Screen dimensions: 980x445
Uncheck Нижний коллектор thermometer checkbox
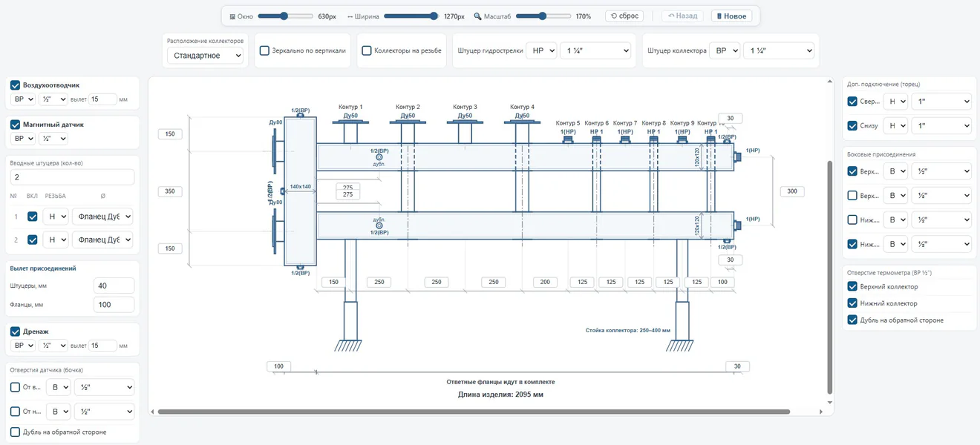pyautogui.click(x=852, y=303)
